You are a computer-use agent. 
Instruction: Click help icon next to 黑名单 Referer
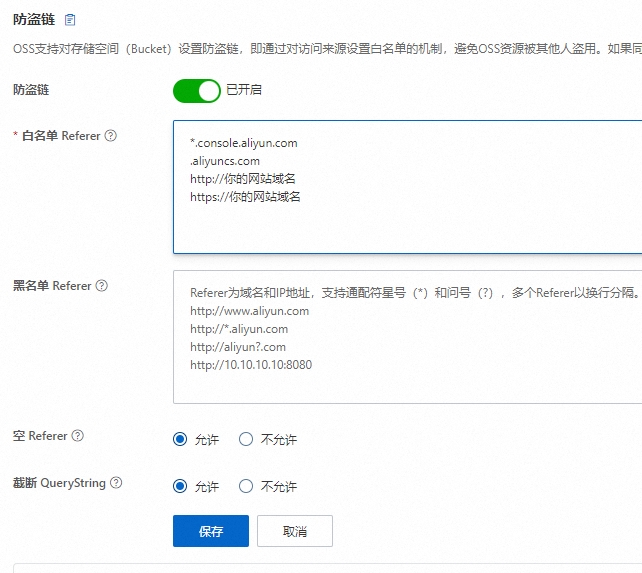click(102, 286)
